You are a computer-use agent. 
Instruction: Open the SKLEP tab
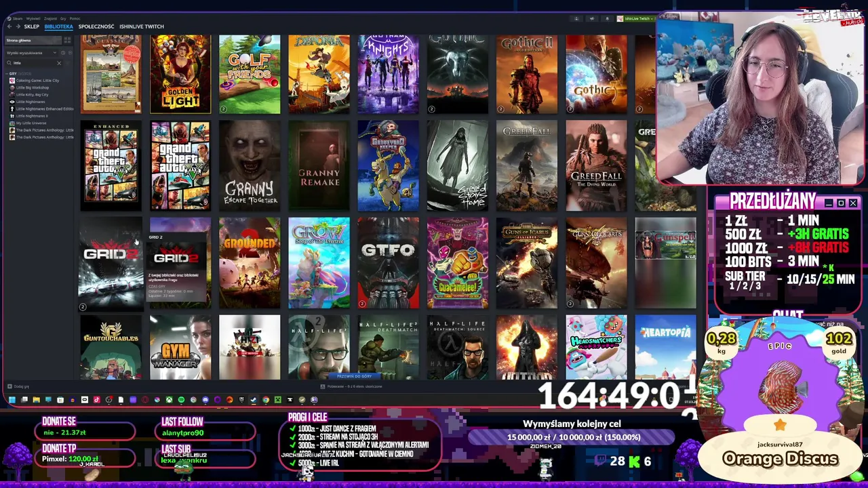coord(31,26)
